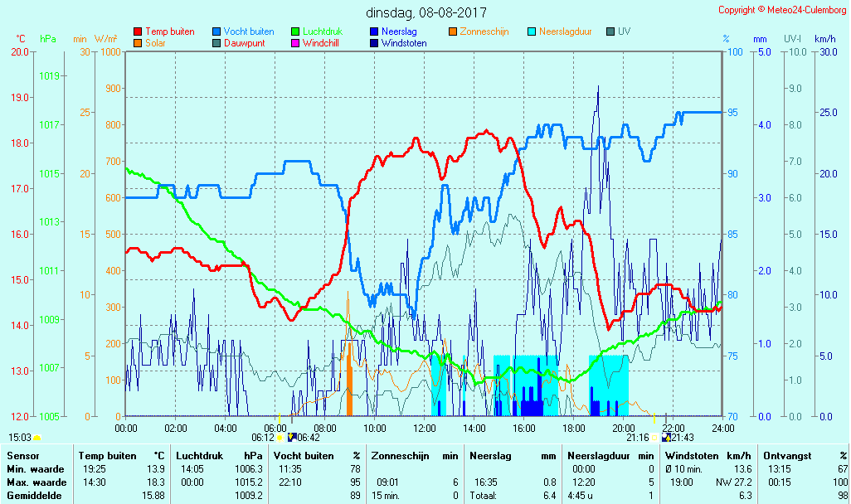851x504 pixels.
Task: Click the blue Vocht buiten legend square
Action: click(216, 32)
